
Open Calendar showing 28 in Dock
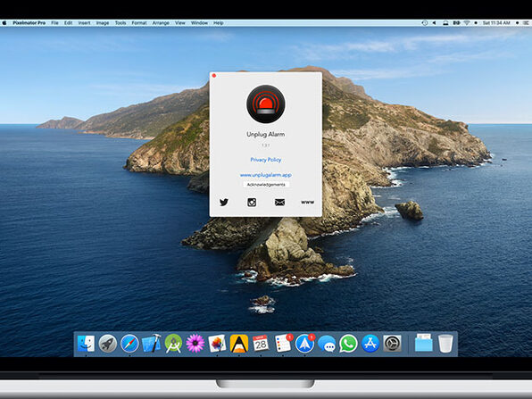click(x=261, y=344)
